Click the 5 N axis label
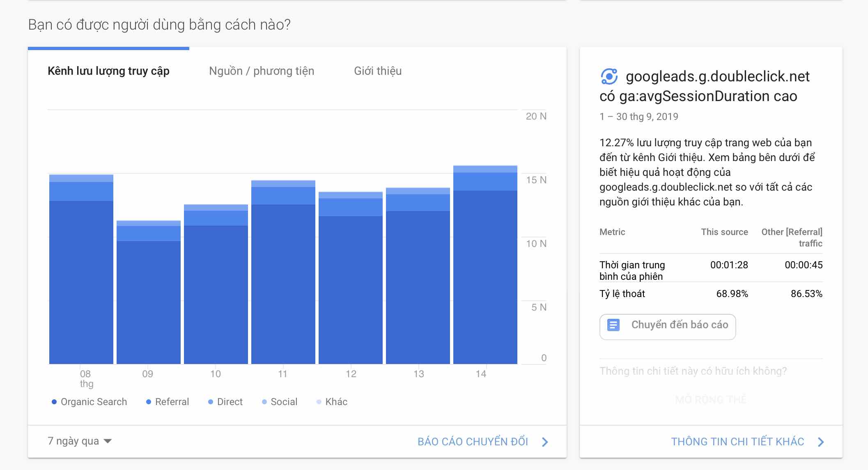 [539, 307]
